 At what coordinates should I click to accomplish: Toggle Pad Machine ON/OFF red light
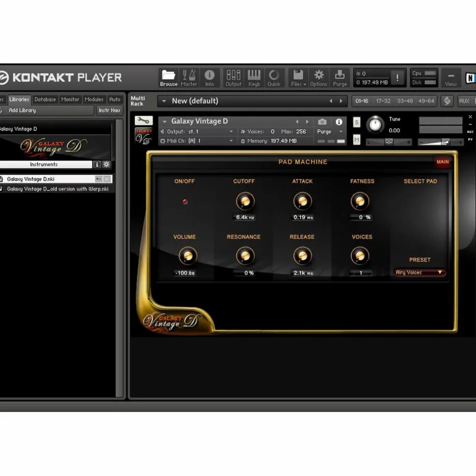[185, 202]
